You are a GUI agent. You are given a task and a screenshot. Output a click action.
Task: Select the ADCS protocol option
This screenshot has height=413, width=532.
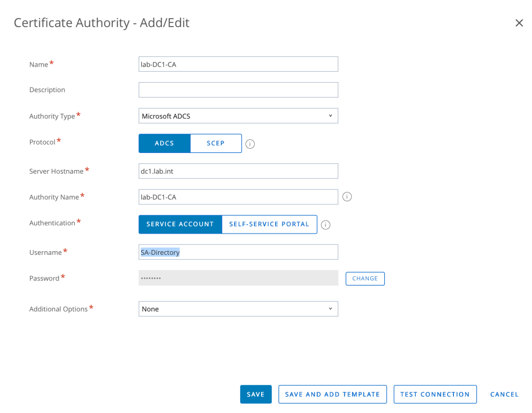[x=164, y=143]
